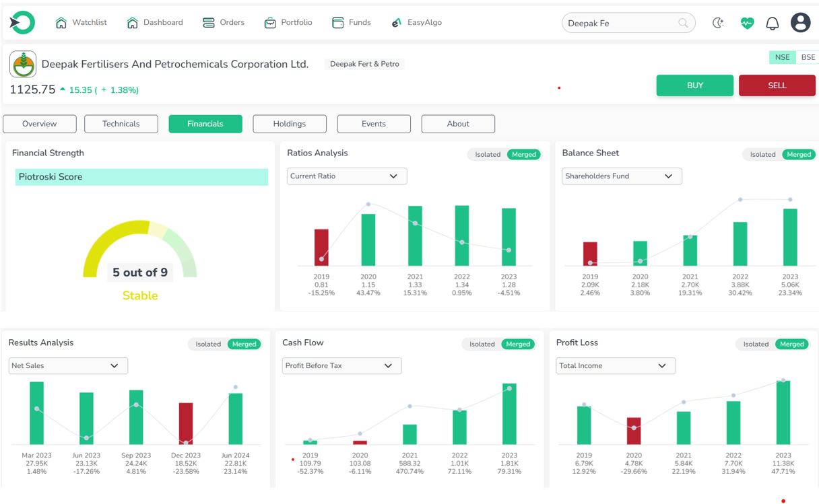Click the Mar 2023 bar in Results Analysis

click(x=37, y=413)
